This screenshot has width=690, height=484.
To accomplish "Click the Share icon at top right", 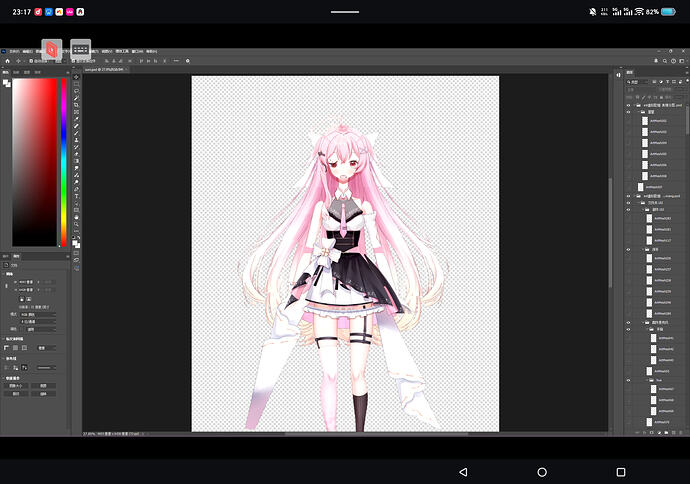I will tap(656, 61).
